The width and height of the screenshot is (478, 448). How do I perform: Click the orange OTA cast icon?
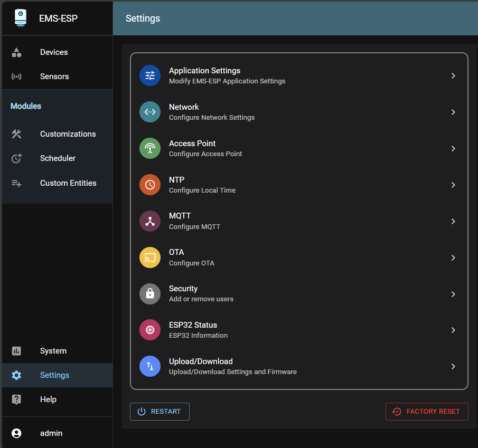[150, 258]
